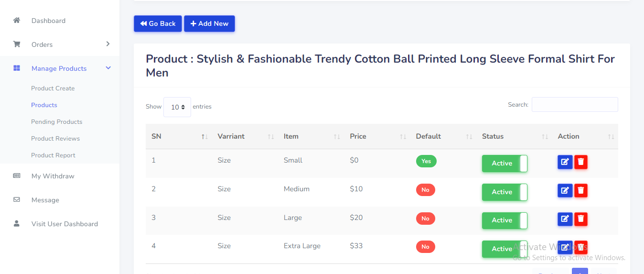Click the edit icon for Small variant

565,162
